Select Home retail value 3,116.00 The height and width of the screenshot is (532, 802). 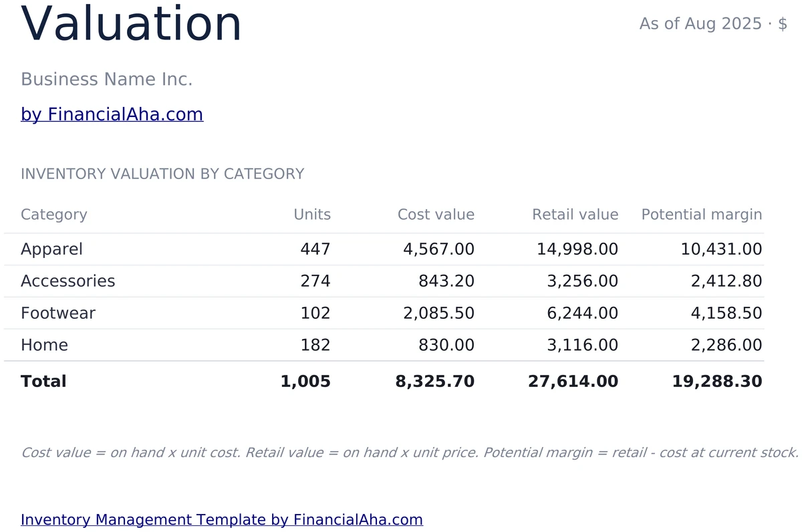click(583, 346)
